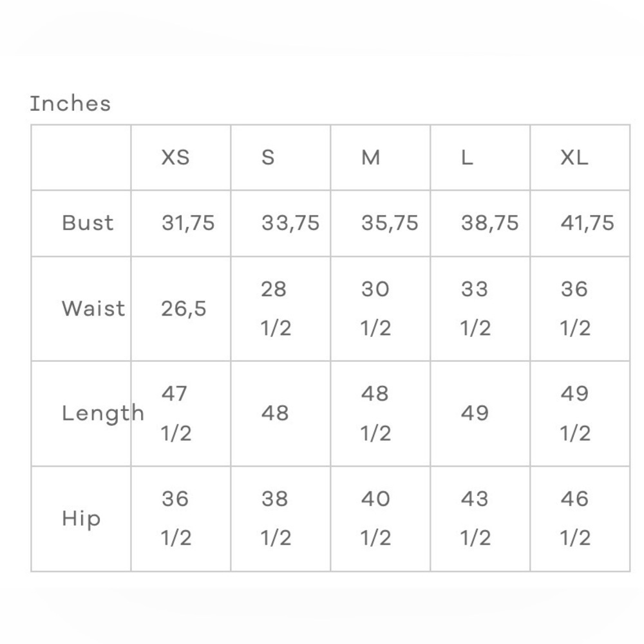Click the XL hip value 46 1/2
This screenshot has width=644, height=644.
575,518
